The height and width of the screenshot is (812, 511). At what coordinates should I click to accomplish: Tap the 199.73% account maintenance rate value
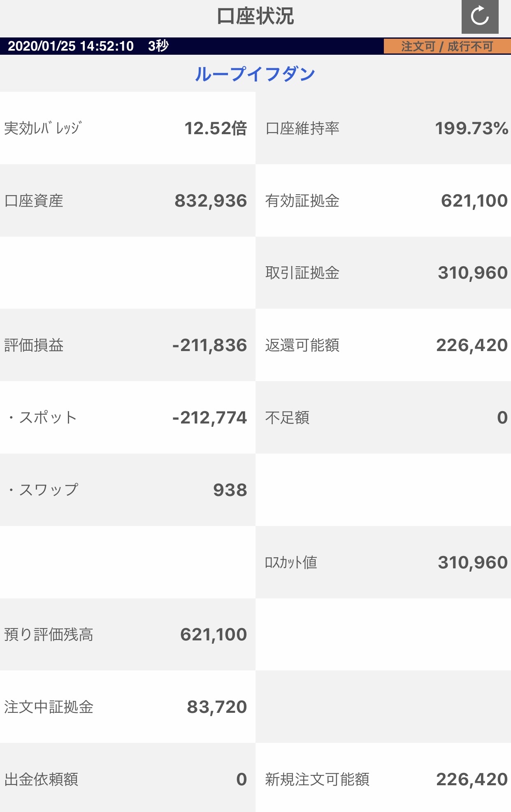472,128
